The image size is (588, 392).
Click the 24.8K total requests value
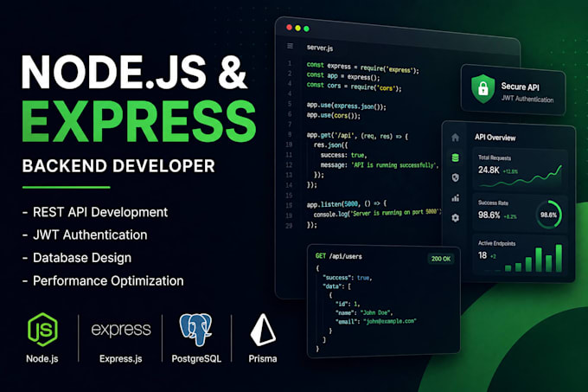pyautogui.click(x=489, y=170)
